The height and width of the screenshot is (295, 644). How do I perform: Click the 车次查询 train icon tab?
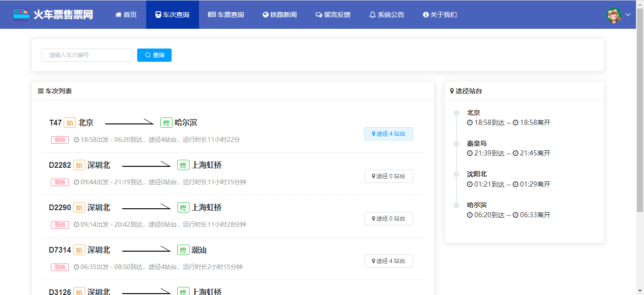coord(172,15)
